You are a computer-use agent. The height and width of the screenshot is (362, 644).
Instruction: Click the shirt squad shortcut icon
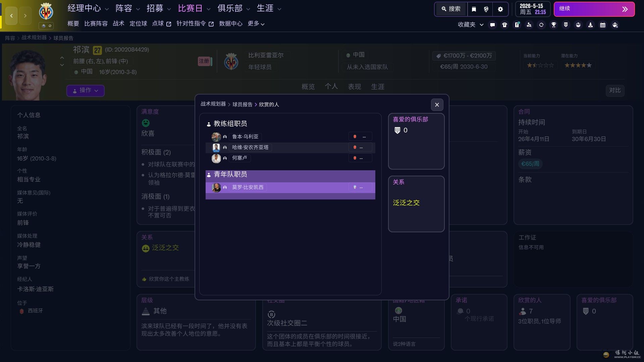pos(504,25)
